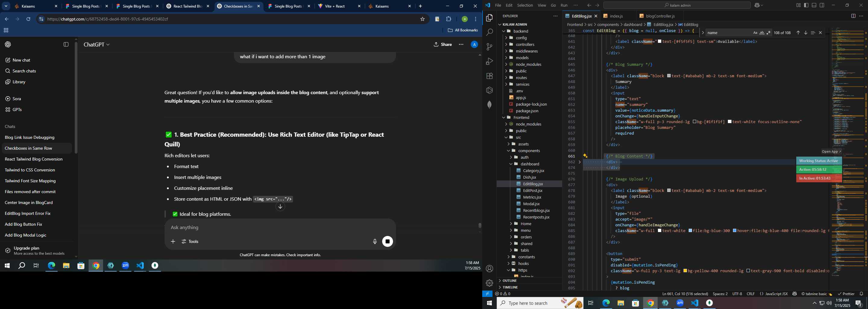Image resolution: width=868 pixels, height=309 pixels.
Task: Toggle Find in Selection in find widget
Action: (813, 33)
